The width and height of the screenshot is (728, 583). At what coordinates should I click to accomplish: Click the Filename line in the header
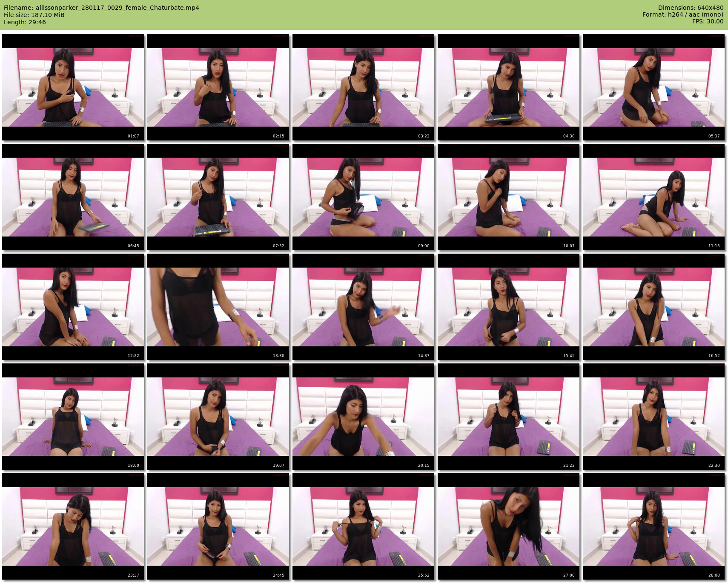click(101, 8)
